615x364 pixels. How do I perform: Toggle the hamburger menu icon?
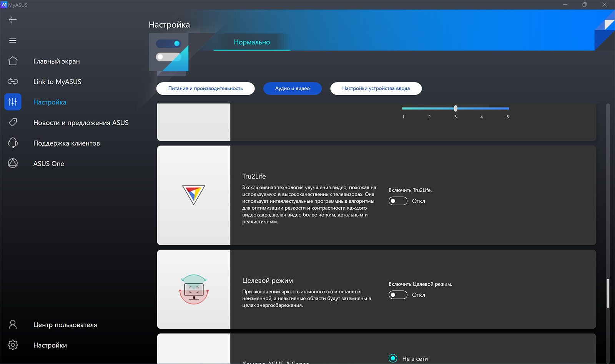coord(13,40)
